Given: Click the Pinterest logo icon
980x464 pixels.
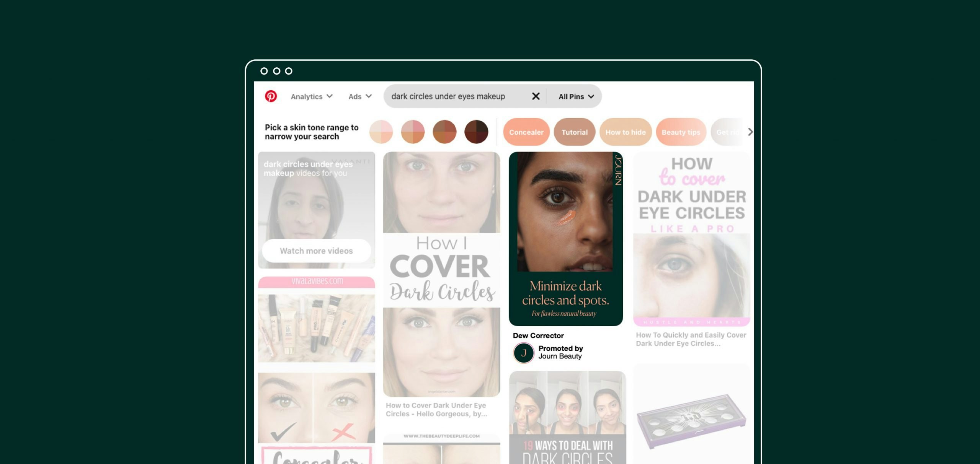Looking at the screenshot, I should click(x=271, y=96).
